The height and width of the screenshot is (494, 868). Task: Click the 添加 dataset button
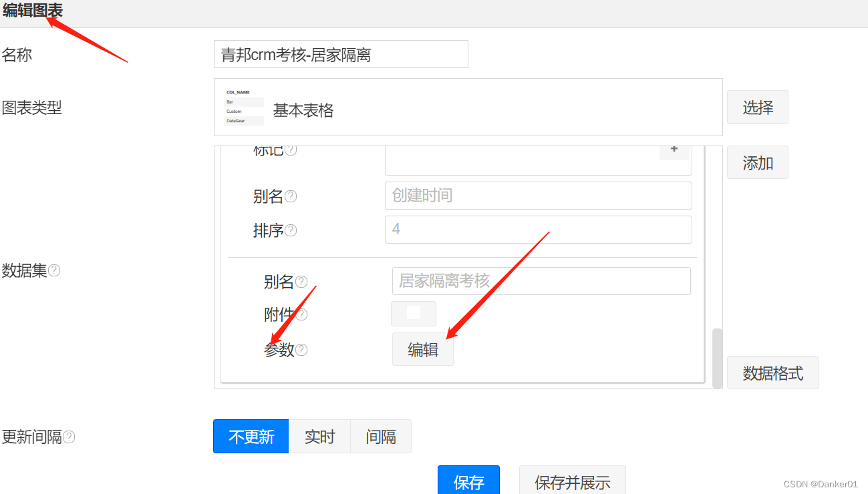pos(758,162)
